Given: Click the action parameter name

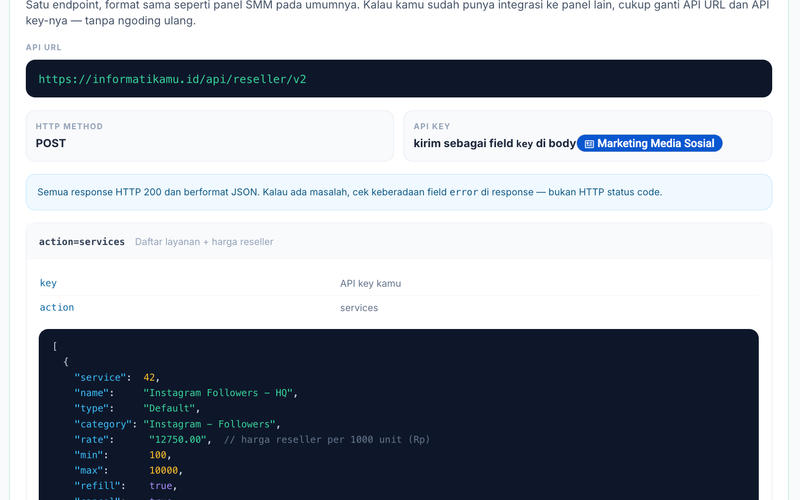Looking at the screenshot, I should tap(57, 307).
